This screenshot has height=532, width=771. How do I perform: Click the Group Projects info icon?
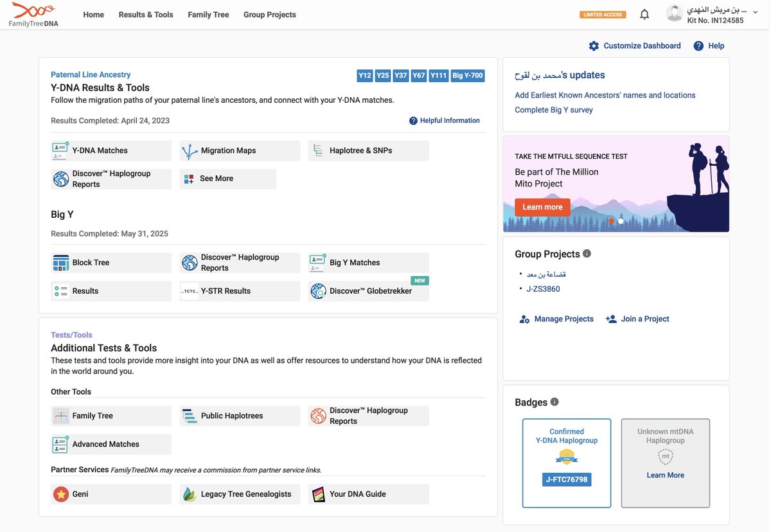pyautogui.click(x=587, y=254)
